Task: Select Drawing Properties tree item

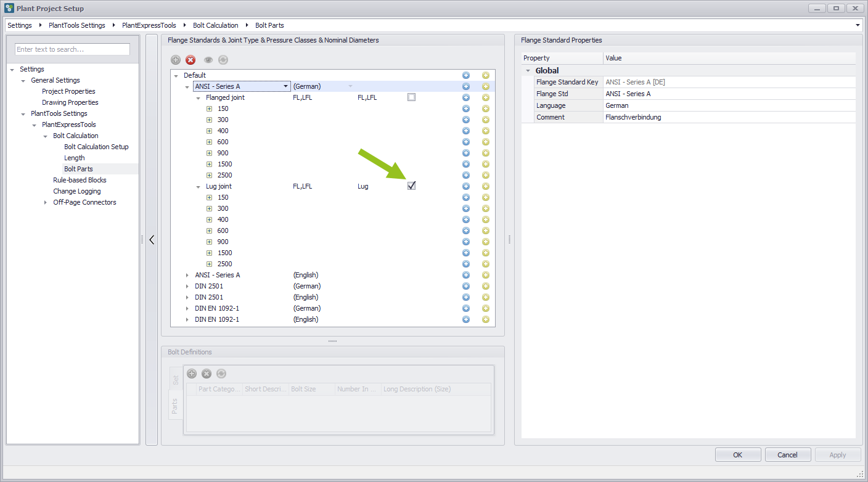Action: [x=70, y=102]
